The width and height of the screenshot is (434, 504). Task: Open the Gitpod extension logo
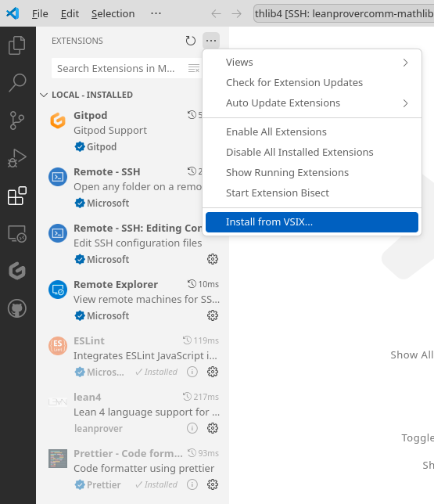[x=58, y=121]
